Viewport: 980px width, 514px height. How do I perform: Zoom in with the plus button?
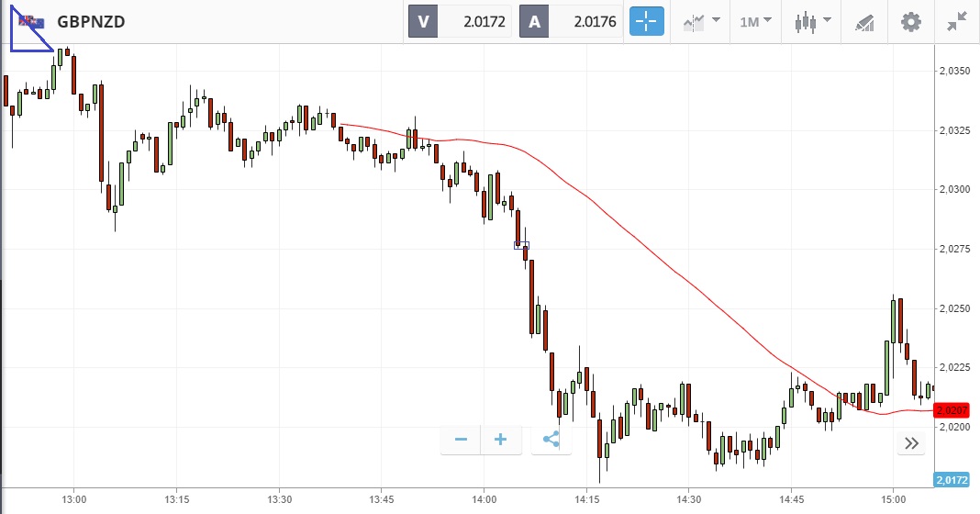(501, 440)
